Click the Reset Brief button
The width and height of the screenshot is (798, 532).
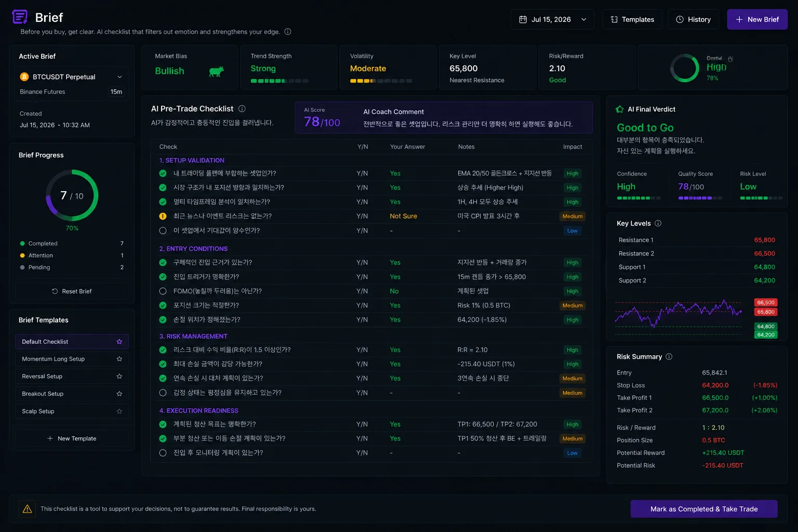coord(72,291)
